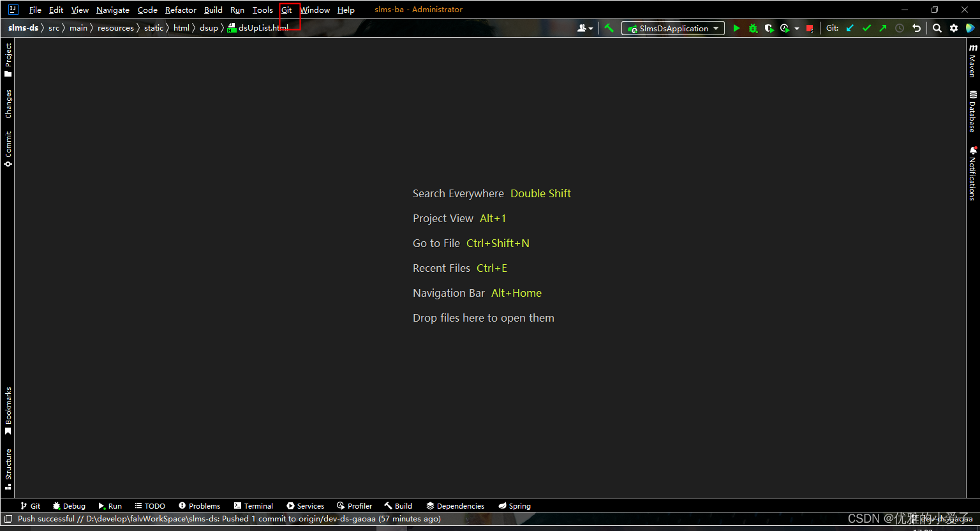The height and width of the screenshot is (531, 980).
Task: Click the IntelliJ IDEA logo icon
Action: pyautogui.click(x=13, y=10)
